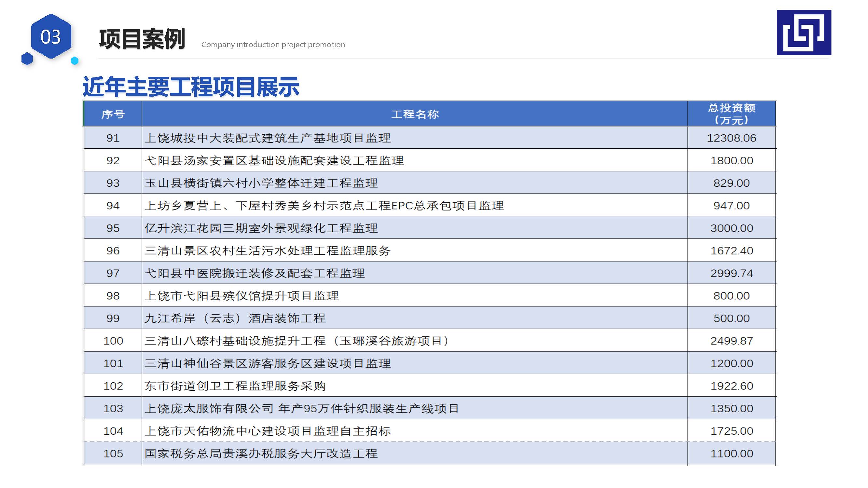Click serial number cell 101
Screen dimensions: 868x488
pos(113,363)
